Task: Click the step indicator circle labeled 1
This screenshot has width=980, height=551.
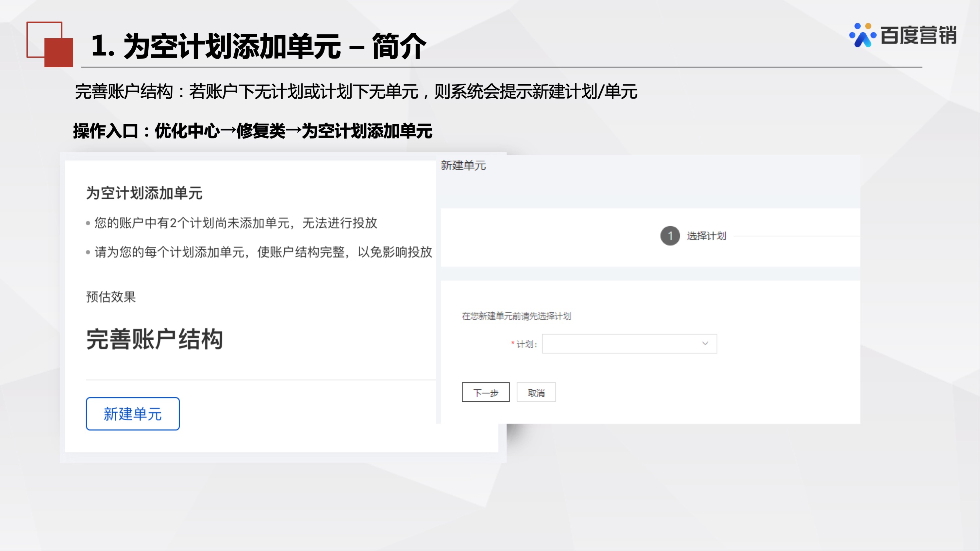Action: pyautogui.click(x=670, y=236)
